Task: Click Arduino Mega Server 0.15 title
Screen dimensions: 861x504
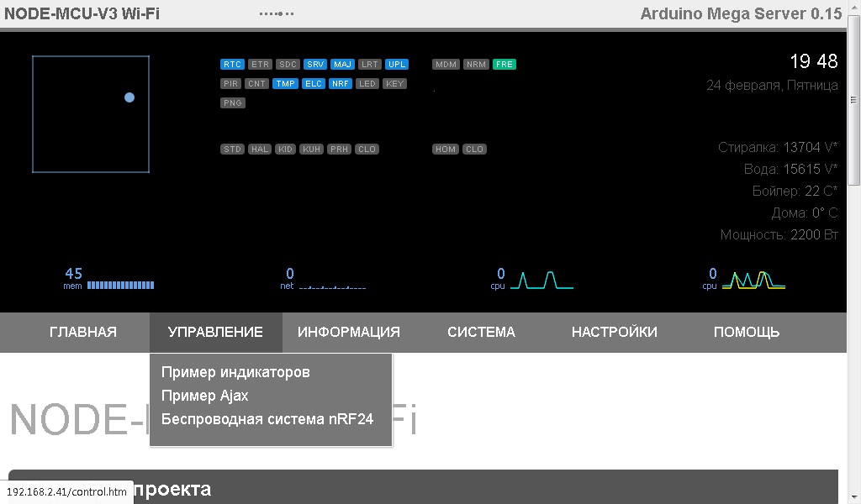Action: pos(741,13)
